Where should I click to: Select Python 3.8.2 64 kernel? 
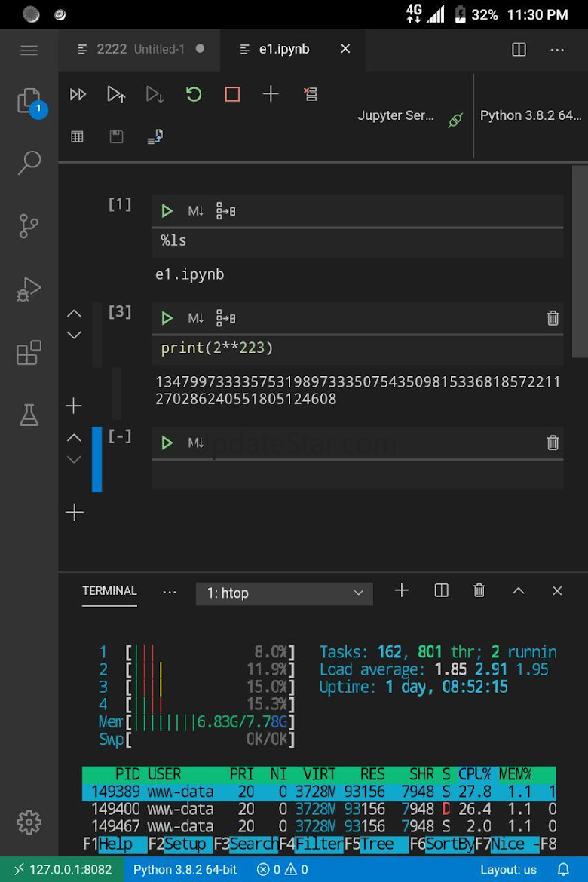(x=530, y=115)
